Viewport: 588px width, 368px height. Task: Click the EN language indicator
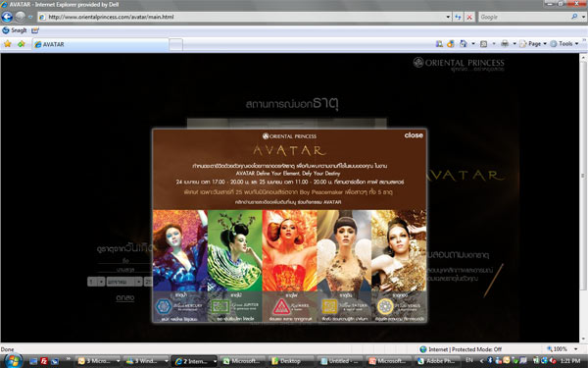pos(469,360)
